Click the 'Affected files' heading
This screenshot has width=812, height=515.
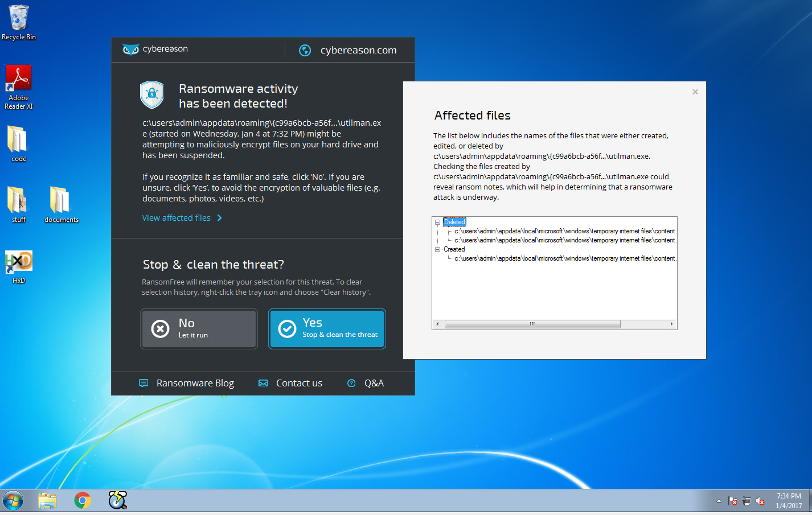click(x=473, y=116)
